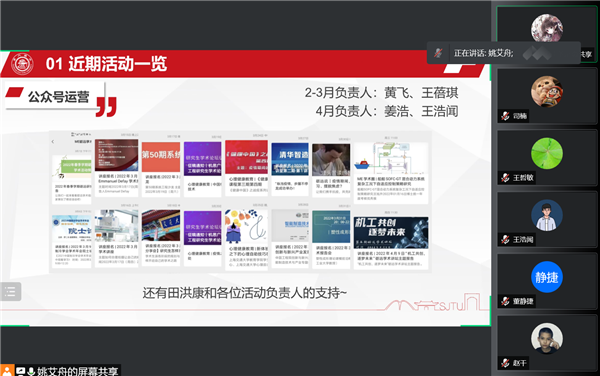The height and width of the screenshot is (376, 600).
Task: Click the university seal logo on slide
Action: [x=22, y=64]
